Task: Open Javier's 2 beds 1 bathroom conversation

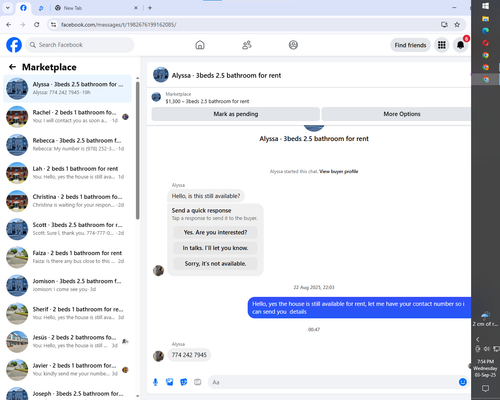Action: [67, 369]
